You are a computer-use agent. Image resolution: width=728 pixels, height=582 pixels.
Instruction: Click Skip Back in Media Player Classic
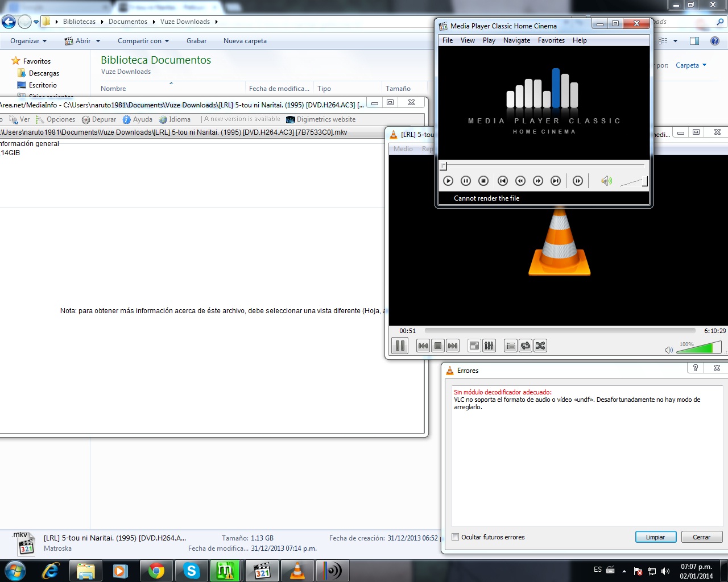tap(503, 181)
